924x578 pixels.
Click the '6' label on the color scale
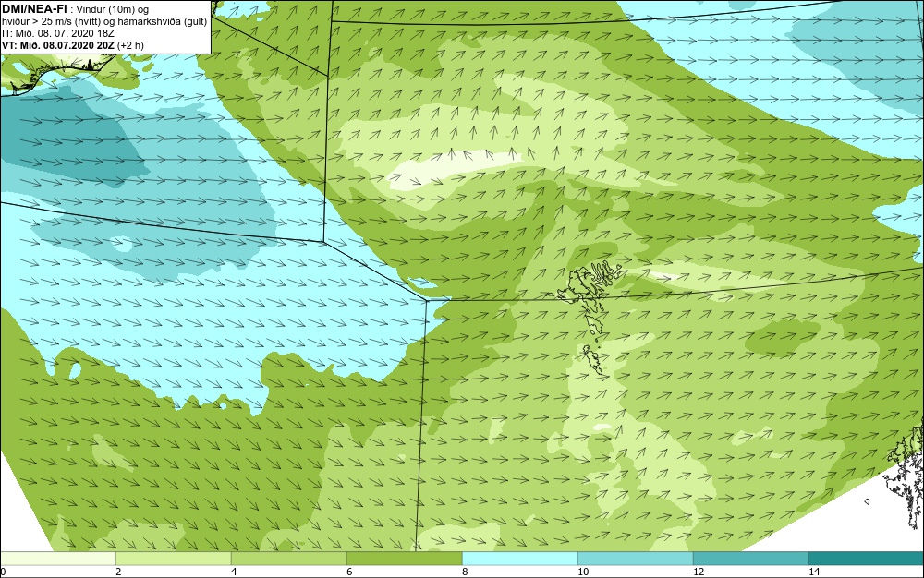click(x=349, y=572)
